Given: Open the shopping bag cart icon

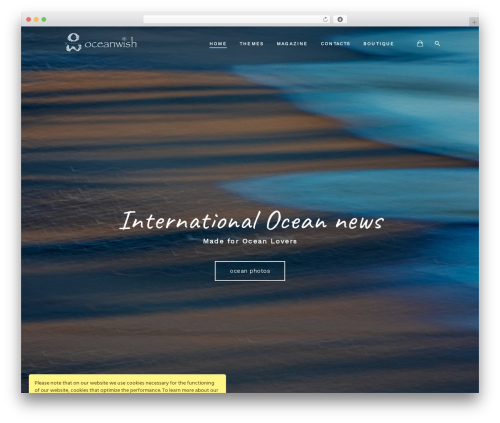Looking at the screenshot, I should pos(420,43).
